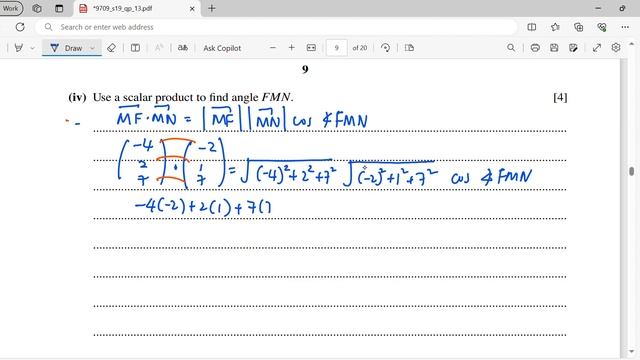Select the Erase tool
This screenshot has height=360, width=640.
[111, 48]
